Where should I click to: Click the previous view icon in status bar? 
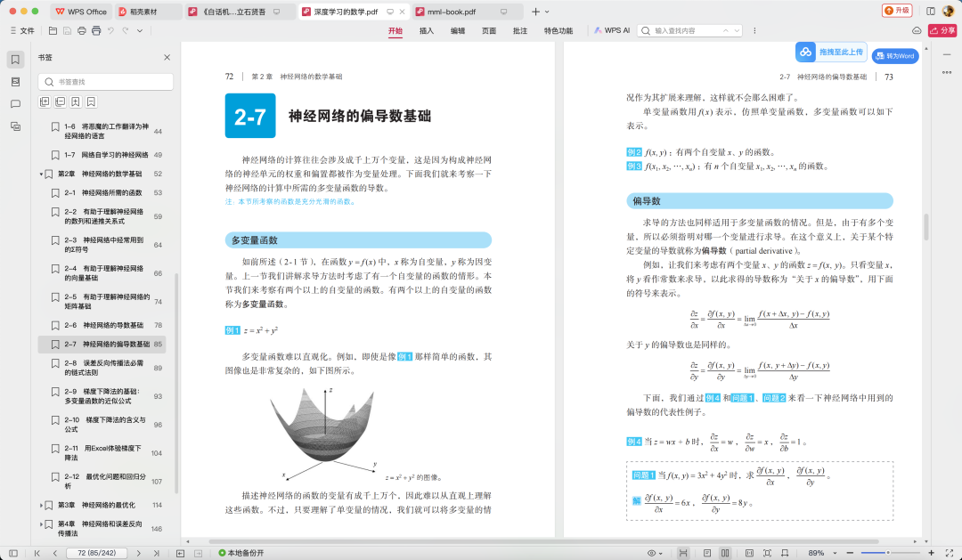click(x=180, y=553)
